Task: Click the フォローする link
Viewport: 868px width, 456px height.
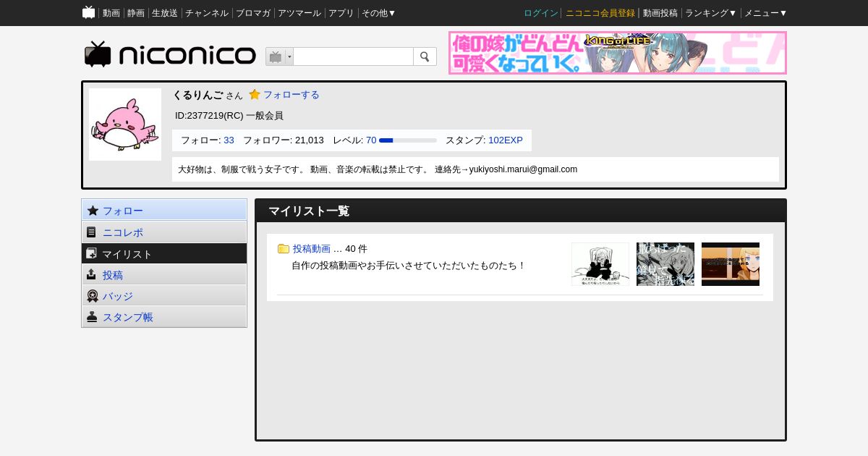Action: click(291, 95)
